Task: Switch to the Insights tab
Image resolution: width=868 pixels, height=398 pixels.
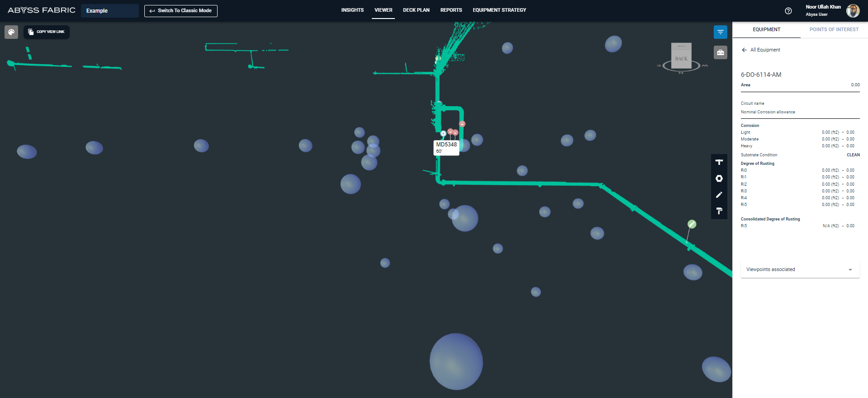Action: 352,10
